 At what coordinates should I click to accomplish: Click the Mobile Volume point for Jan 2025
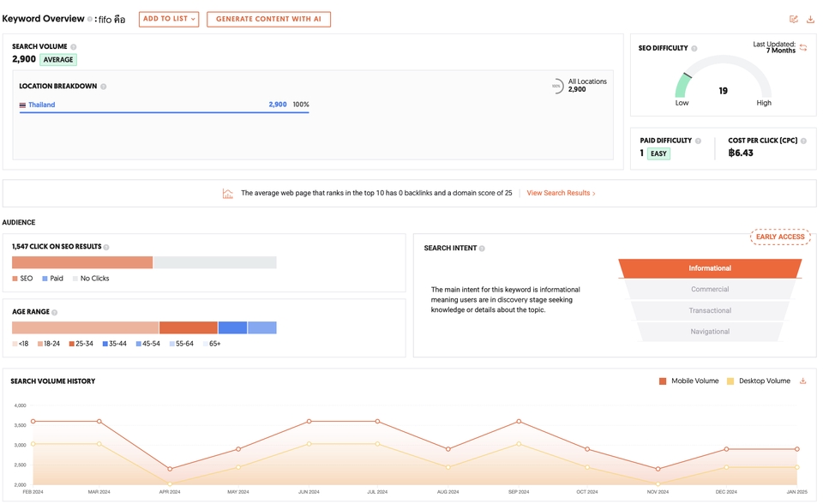click(796, 449)
